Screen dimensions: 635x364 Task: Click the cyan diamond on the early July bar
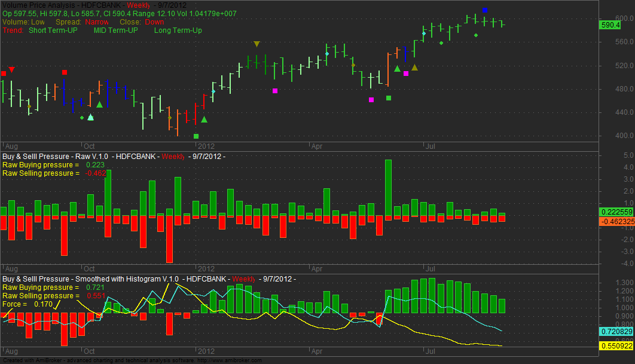tap(423, 33)
